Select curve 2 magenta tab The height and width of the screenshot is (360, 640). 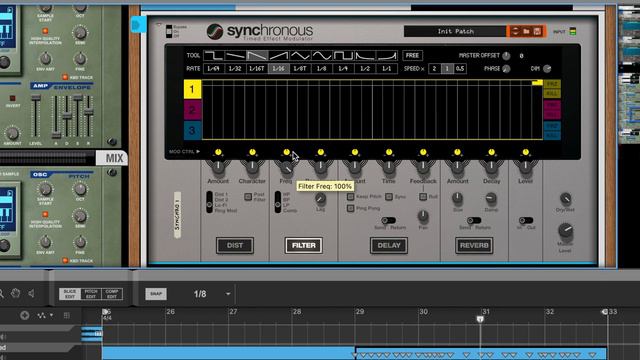coord(192,110)
